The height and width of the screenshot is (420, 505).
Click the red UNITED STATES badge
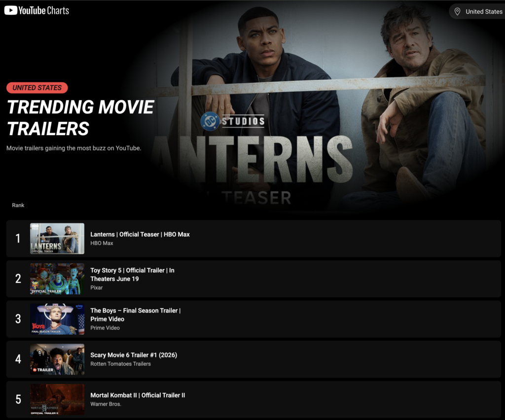(x=37, y=88)
